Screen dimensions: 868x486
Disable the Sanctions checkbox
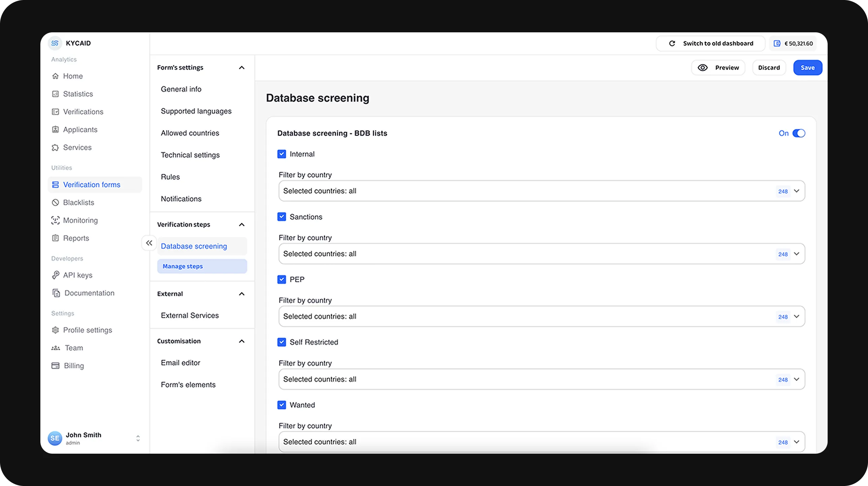(x=282, y=217)
